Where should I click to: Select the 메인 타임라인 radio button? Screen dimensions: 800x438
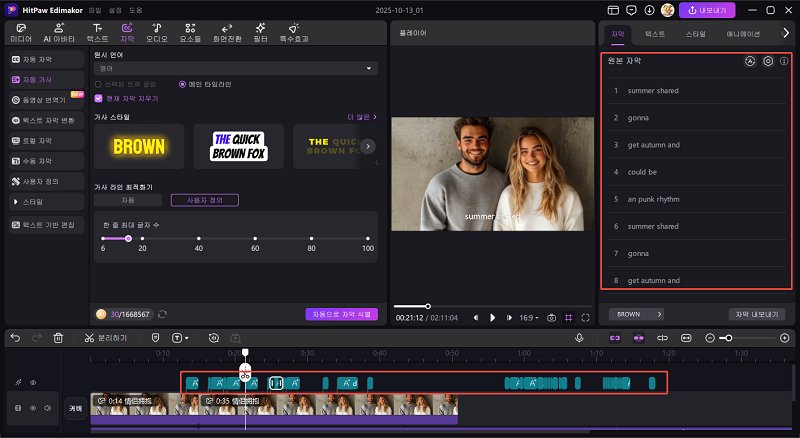point(181,84)
